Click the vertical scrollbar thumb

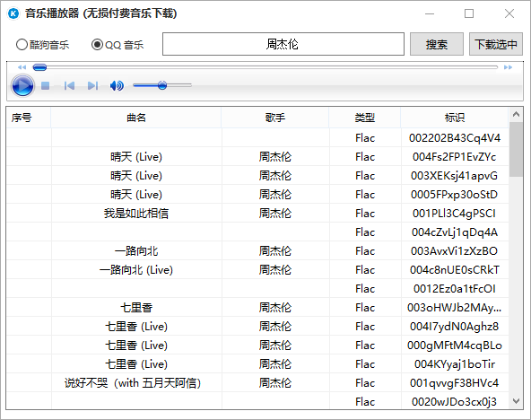pyautogui.click(x=516, y=149)
